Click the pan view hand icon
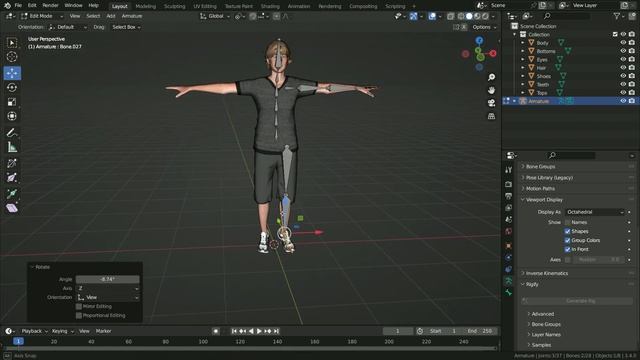 pos(491,90)
